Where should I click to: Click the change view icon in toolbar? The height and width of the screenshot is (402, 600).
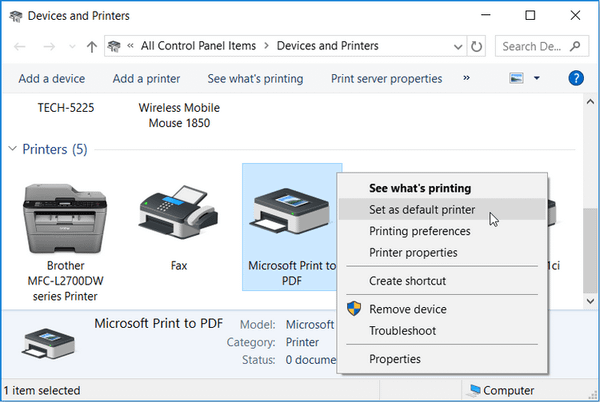coord(516,78)
